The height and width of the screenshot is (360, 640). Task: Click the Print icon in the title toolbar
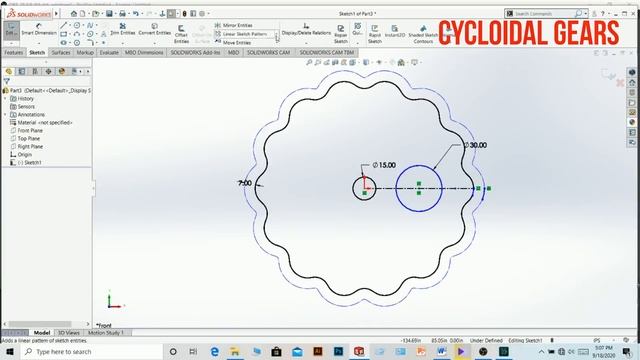(x=122, y=13)
